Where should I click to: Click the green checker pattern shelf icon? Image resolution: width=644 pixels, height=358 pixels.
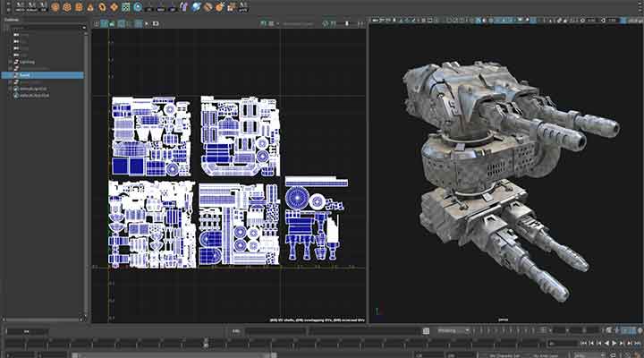point(126,7)
